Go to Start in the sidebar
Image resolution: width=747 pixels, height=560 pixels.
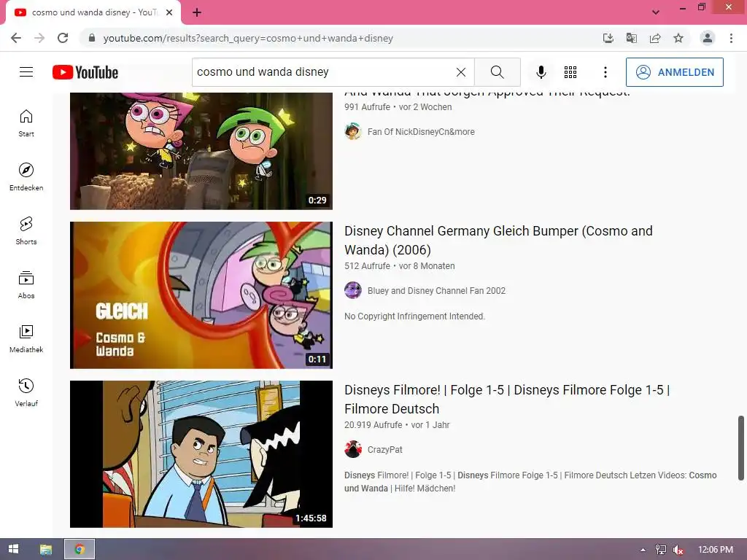click(x=26, y=122)
